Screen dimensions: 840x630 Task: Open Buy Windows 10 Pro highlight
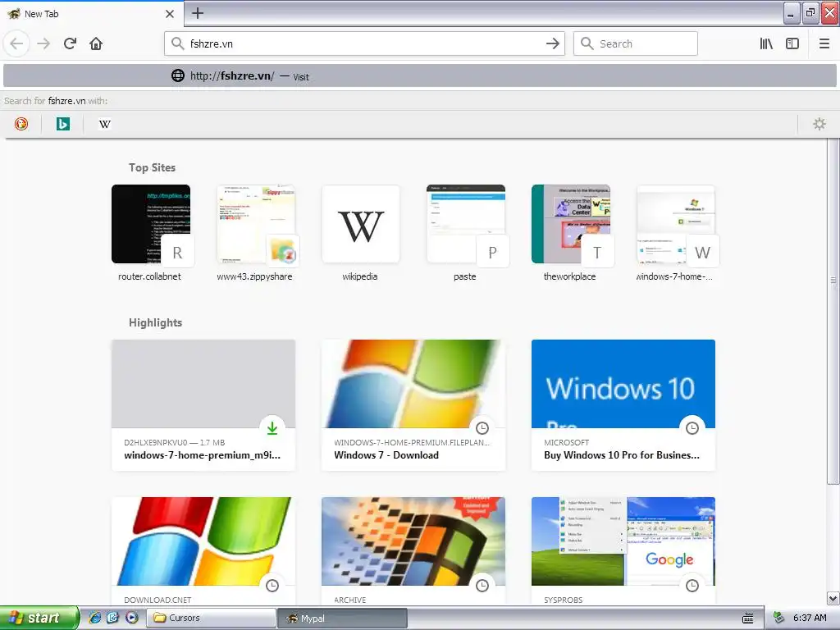coord(623,405)
